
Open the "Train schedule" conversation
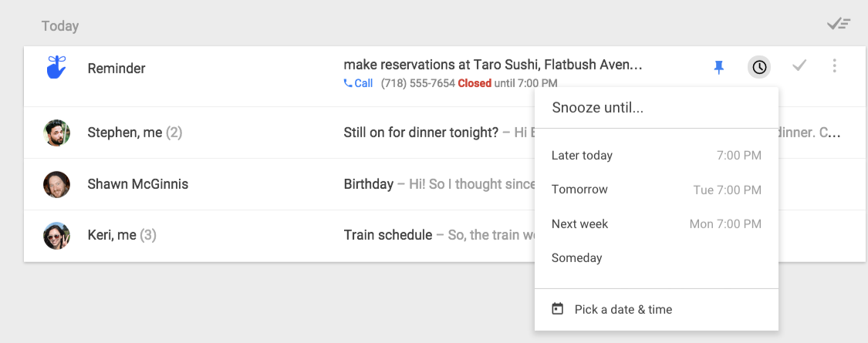387,235
